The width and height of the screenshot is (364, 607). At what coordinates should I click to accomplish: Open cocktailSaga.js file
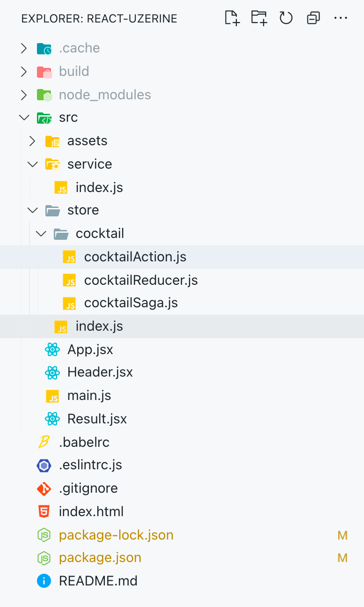coord(131,303)
